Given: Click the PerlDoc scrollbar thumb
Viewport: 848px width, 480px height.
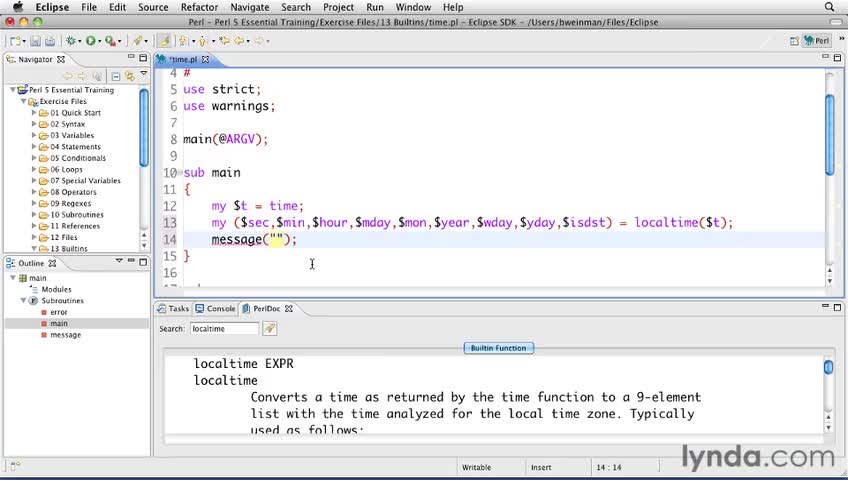Looking at the screenshot, I should (x=828, y=367).
